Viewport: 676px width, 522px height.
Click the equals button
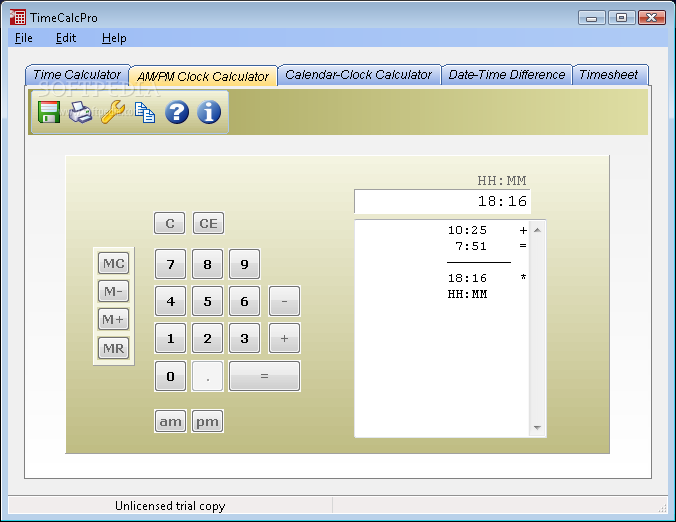pos(264,376)
